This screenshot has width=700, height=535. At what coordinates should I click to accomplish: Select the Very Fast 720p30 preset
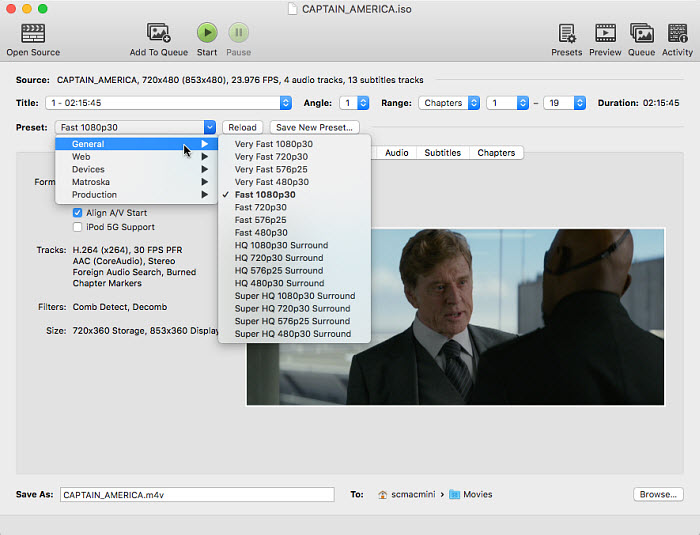click(x=295, y=157)
